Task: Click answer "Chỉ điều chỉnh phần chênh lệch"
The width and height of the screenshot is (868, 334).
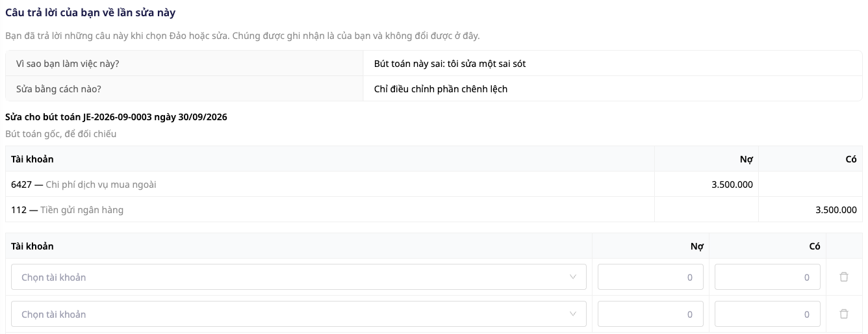Action: coord(440,89)
